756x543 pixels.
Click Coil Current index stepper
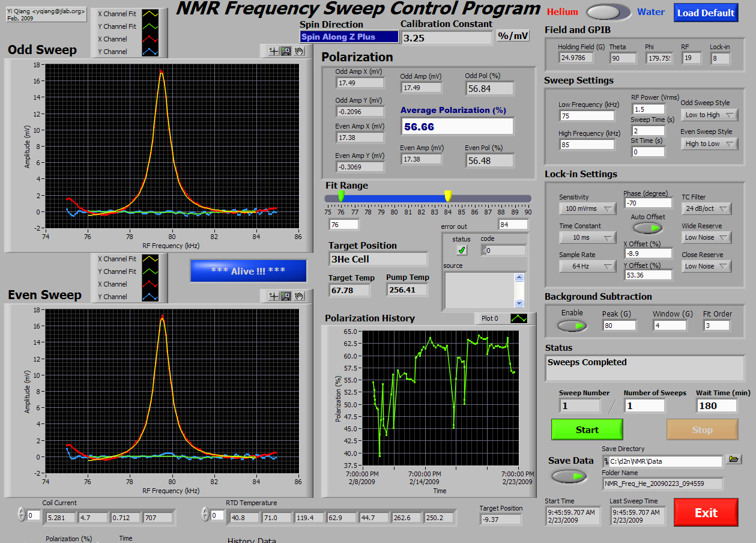pos(23,515)
